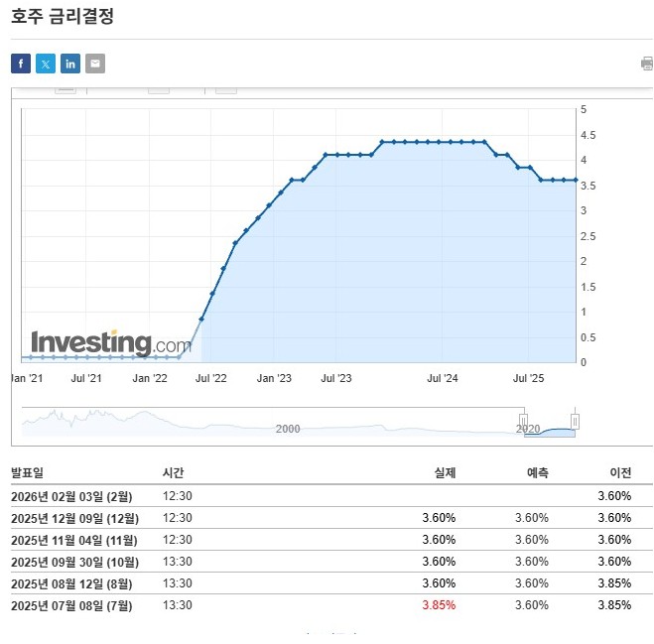Image resolution: width=654 pixels, height=644 pixels.
Task: Click the Jul '22 x-axis label
Action: 211,378
